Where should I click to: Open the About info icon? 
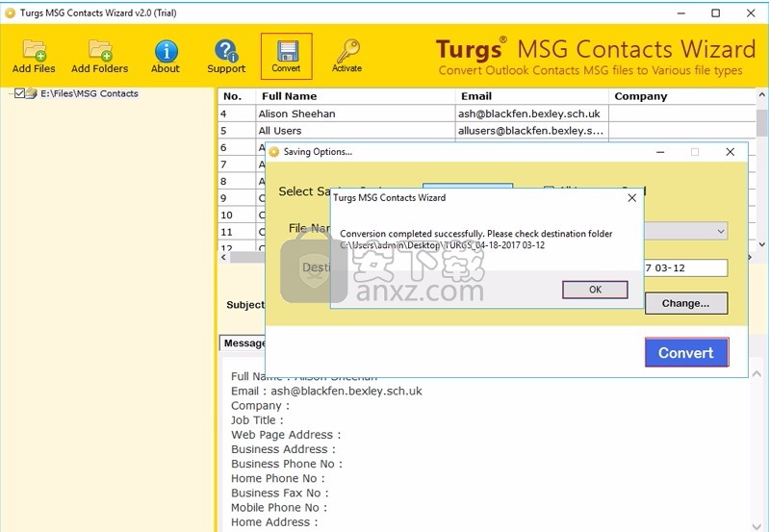click(166, 56)
